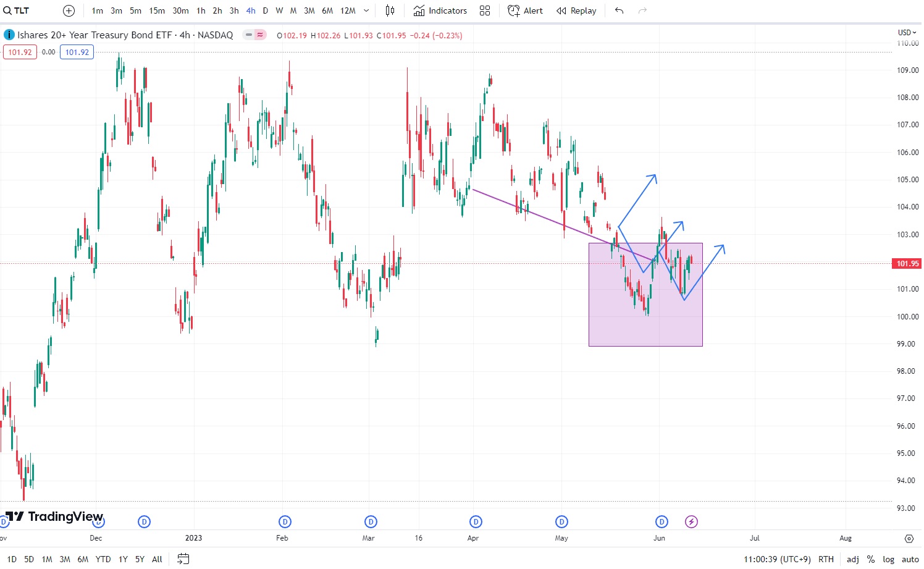This screenshot has height=569, width=924.
Task: Expand the timeframe list chevron
Action: click(366, 11)
